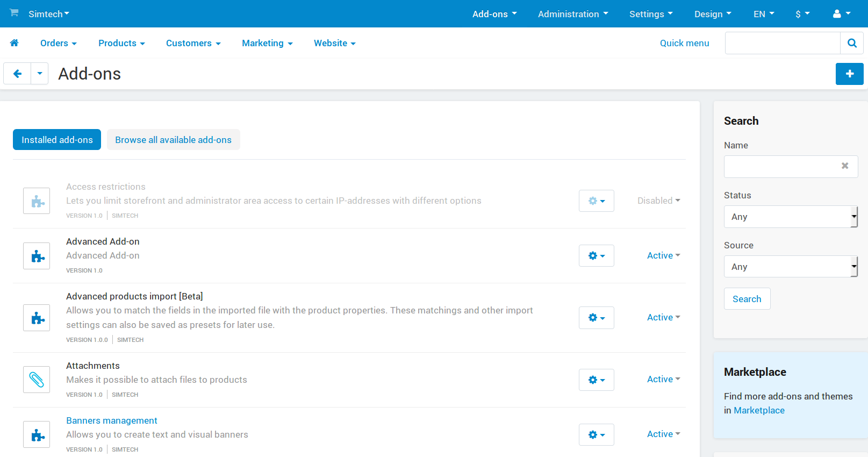
Task: Open the dropdown arrow beside the back button
Action: (40, 74)
